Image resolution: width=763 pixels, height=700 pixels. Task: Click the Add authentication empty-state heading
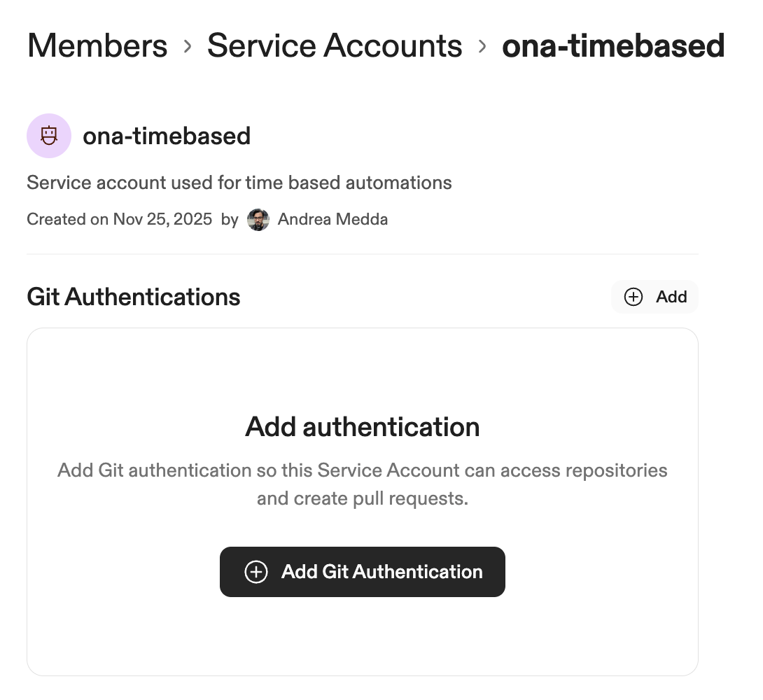pyautogui.click(x=362, y=426)
